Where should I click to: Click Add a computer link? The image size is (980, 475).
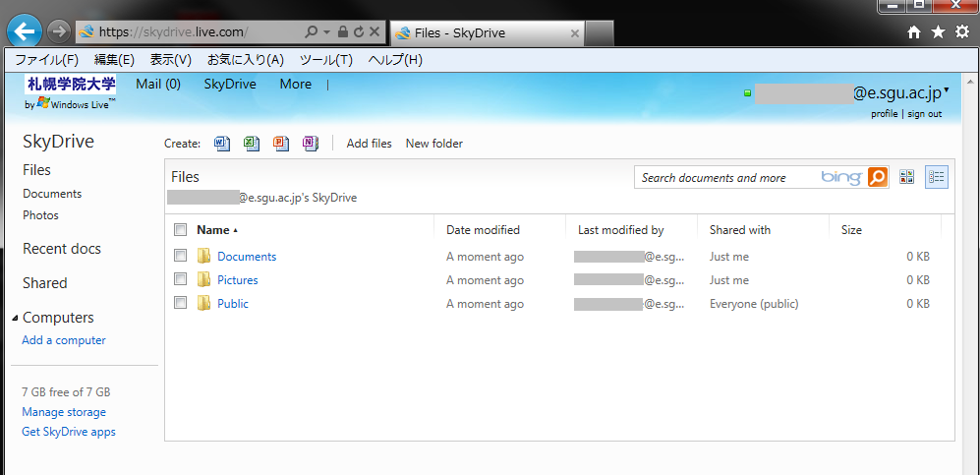coord(64,340)
